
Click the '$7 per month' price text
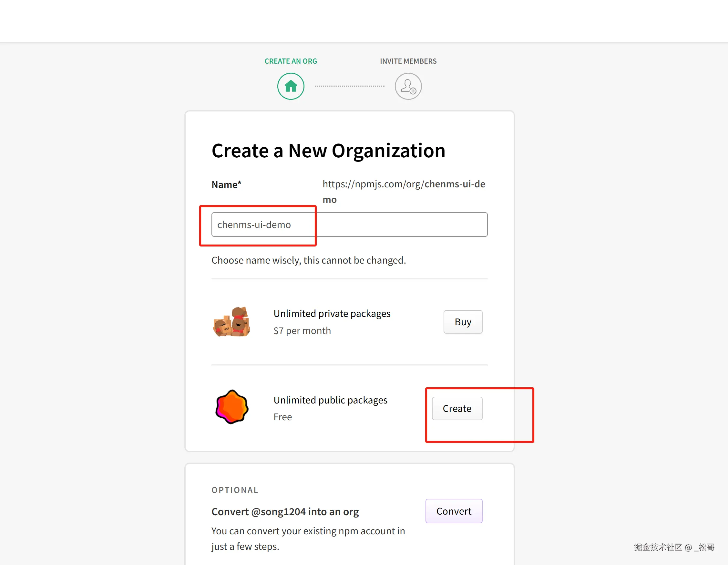point(302,330)
